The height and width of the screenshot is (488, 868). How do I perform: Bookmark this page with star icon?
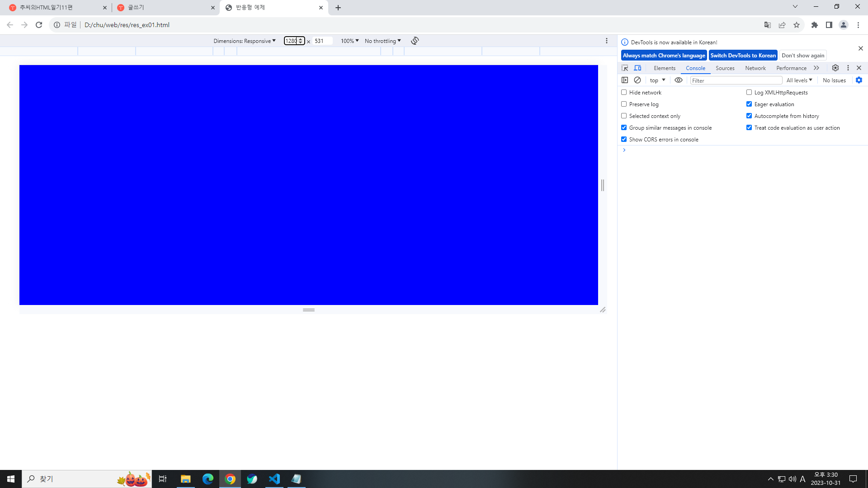point(797,25)
